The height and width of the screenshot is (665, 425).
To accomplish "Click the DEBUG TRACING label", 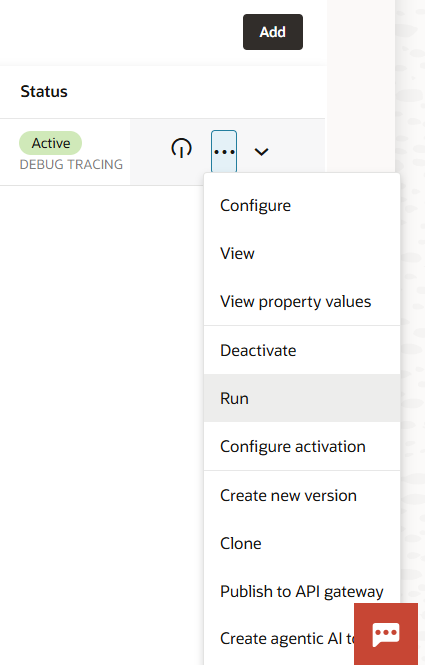I will 71,164.
